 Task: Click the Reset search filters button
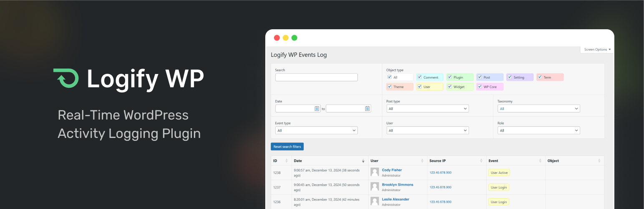[287, 147]
